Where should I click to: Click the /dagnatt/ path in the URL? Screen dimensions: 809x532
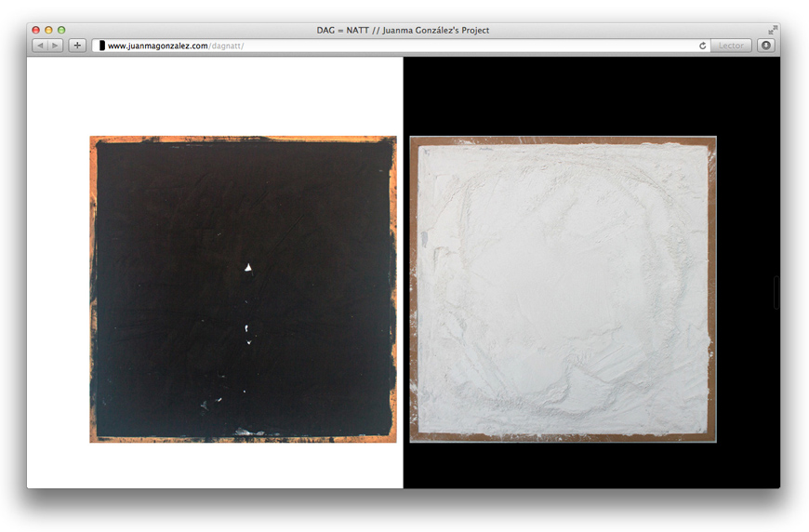point(227,46)
